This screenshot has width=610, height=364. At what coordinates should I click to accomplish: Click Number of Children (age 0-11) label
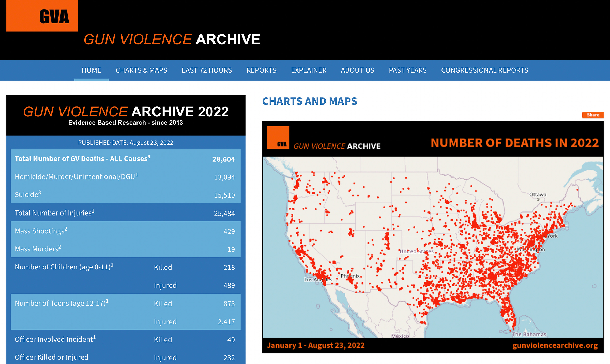click(64, 267)
